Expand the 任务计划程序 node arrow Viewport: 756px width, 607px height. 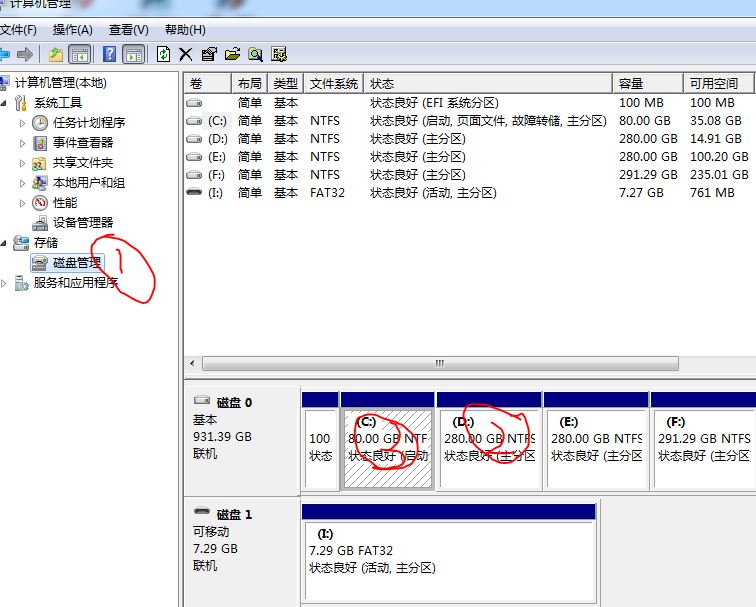click(x=22, y=123)
